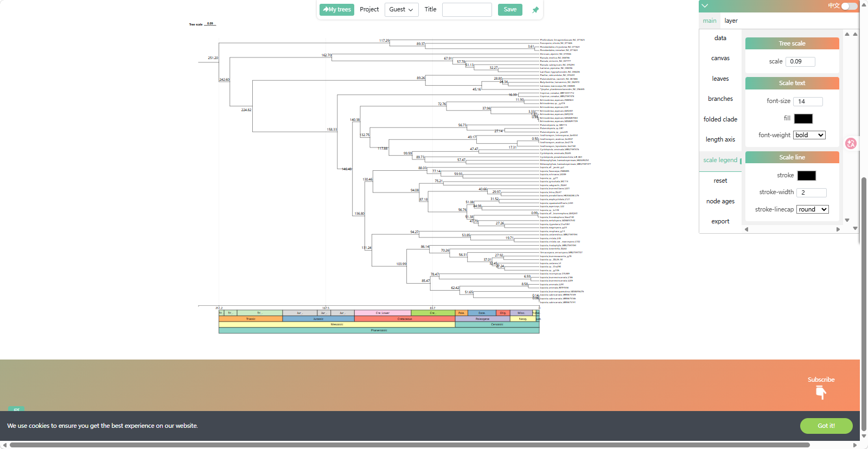This screenshot has height=449, width=868.
Task: Click the Cretaceous period bar
Action: [405, 319]
